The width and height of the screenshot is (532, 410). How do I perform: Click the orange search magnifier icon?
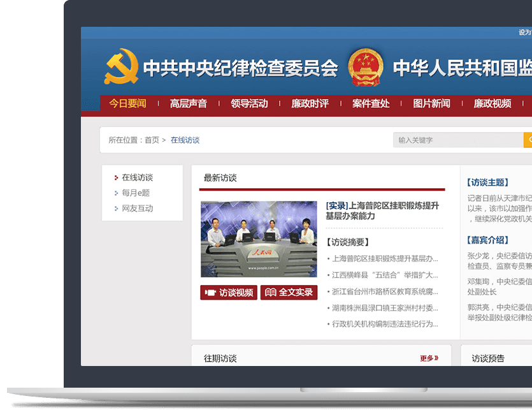coord(529,139)
